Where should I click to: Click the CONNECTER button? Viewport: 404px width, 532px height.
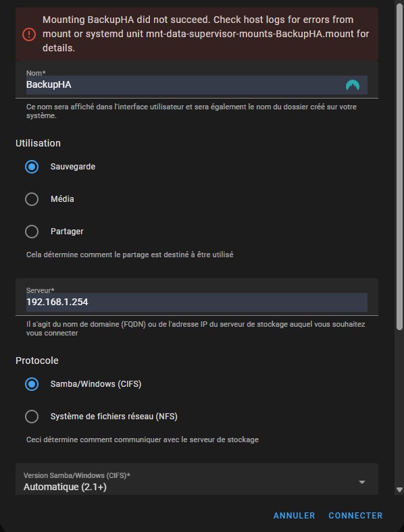(355, 515)
